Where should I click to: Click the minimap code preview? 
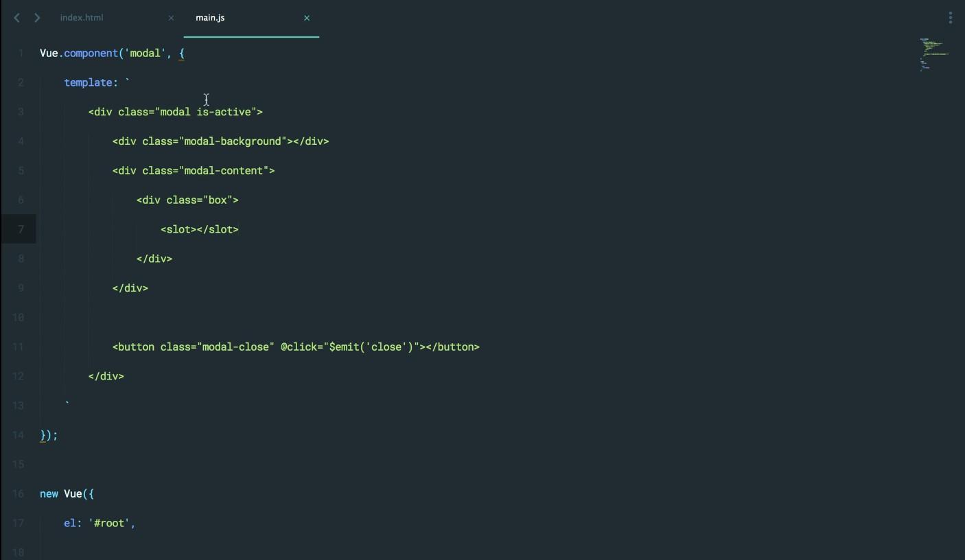tap(934, 55)
